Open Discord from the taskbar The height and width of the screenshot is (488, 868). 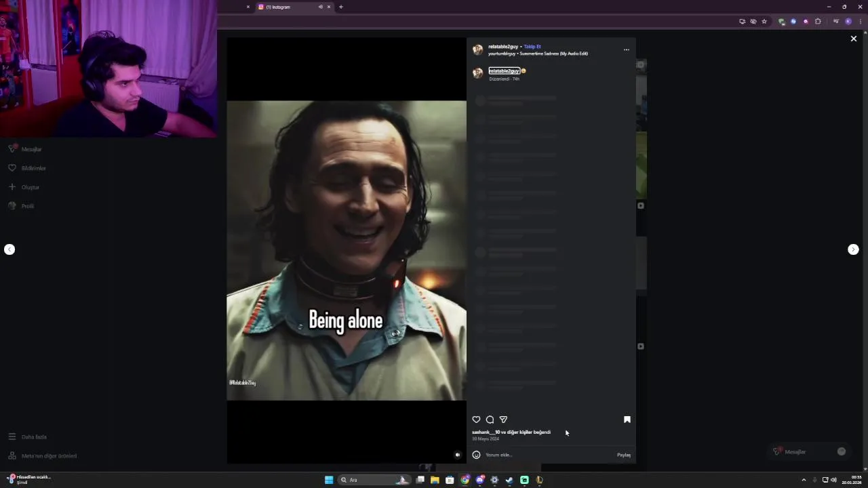point(479,480)
